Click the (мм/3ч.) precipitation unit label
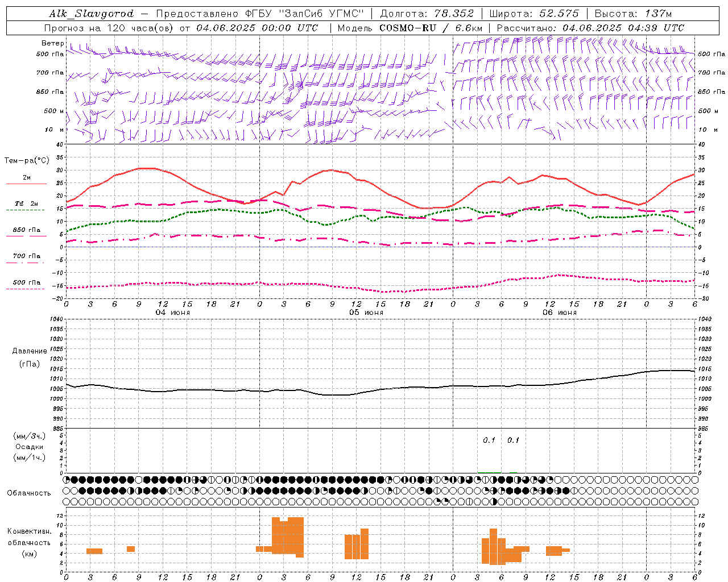The width and height of the screenshot is (728, 582). click(x=30, y=436)
